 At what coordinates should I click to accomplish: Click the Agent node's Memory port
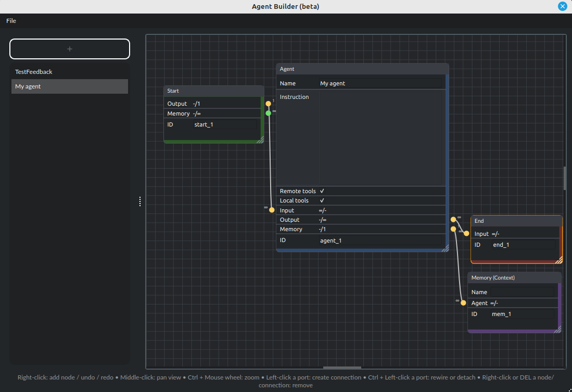point(453,229)
